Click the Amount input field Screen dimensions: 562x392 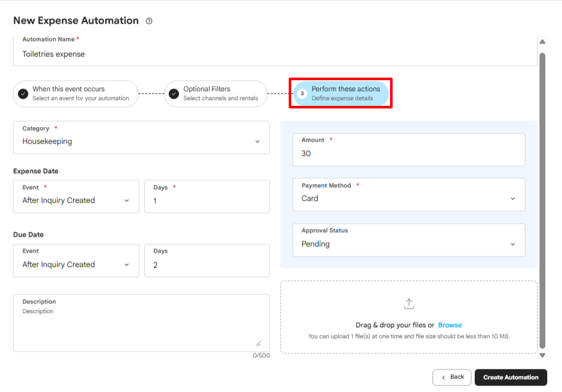coord(409,149)
